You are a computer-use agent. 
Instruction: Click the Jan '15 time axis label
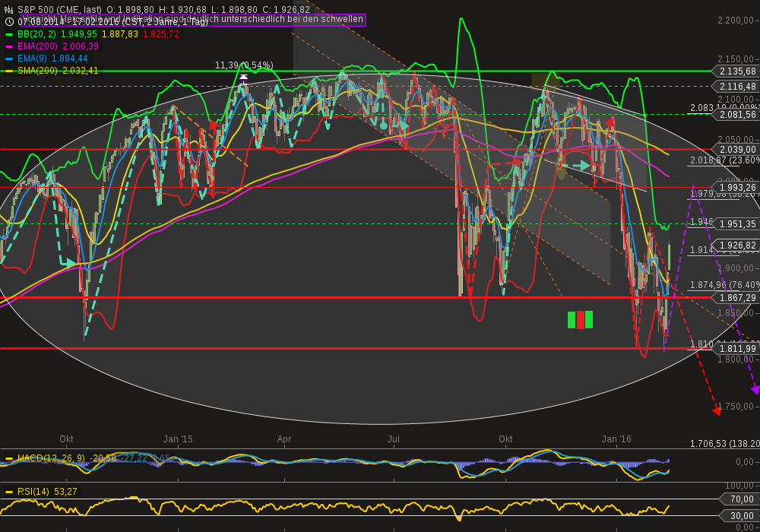coord(178,439)
